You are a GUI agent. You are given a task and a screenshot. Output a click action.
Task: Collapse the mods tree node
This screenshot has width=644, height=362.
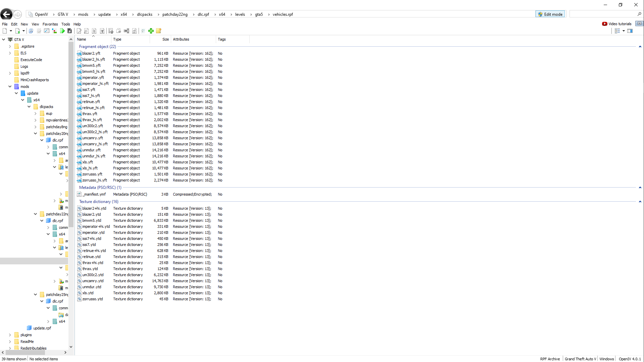click(10, 87)
